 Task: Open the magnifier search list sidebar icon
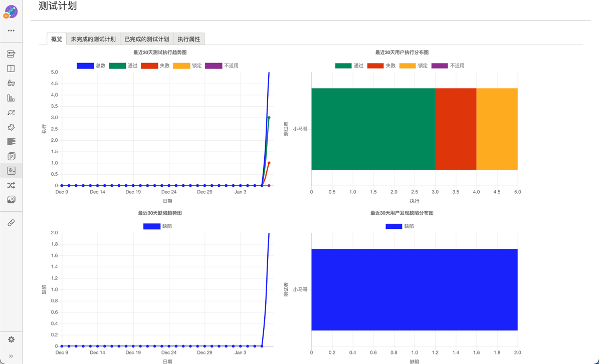pos(11,113)
